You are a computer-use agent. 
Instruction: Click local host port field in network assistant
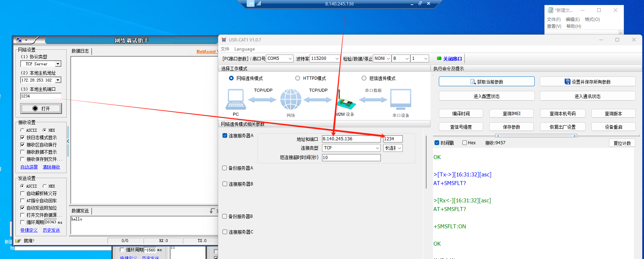pos(41,96)
